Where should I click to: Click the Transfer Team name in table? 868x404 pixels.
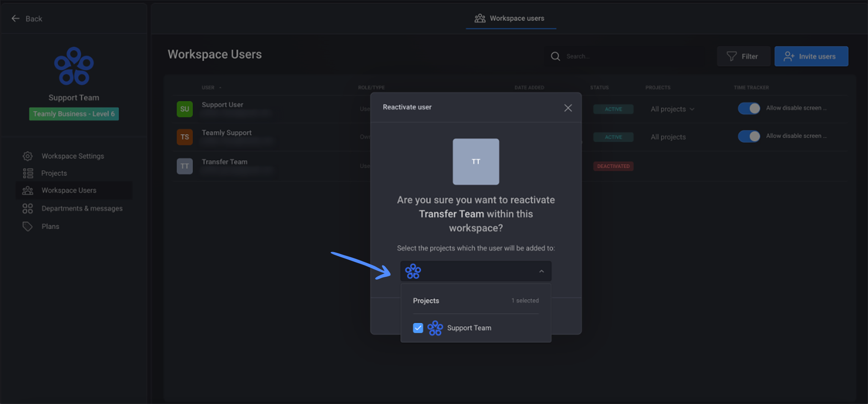coord(225,162)
